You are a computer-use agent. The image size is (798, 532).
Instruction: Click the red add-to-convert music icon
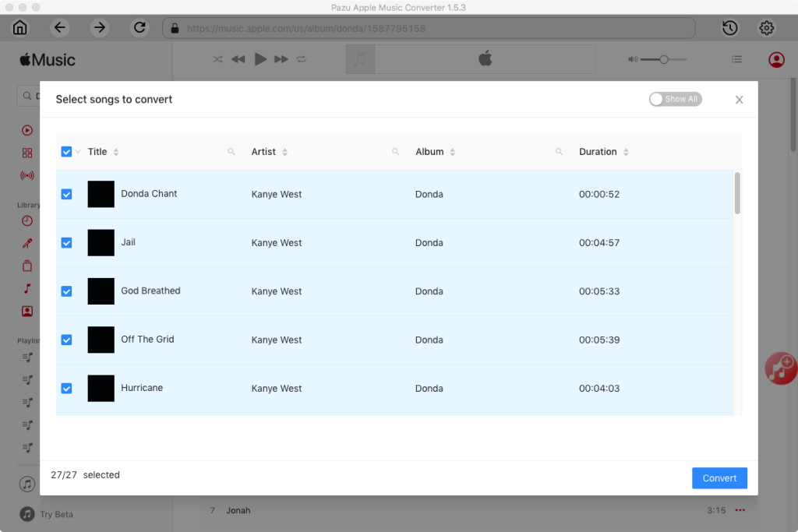pos(780,367)
